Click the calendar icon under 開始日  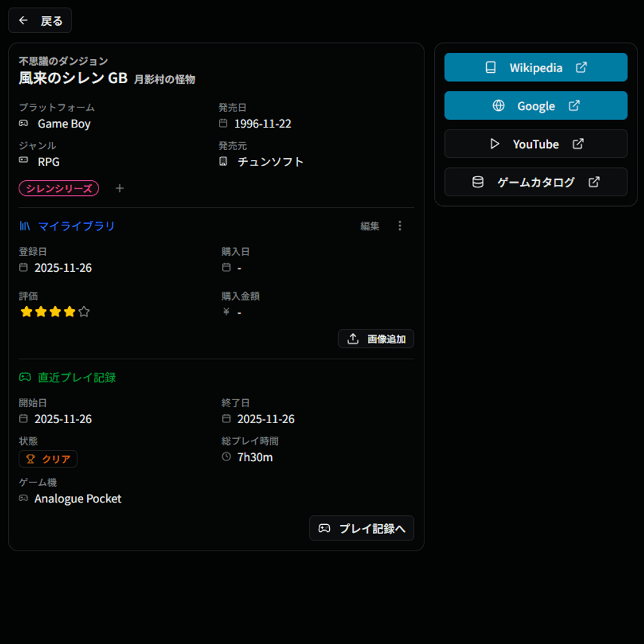tap(23, 419)
